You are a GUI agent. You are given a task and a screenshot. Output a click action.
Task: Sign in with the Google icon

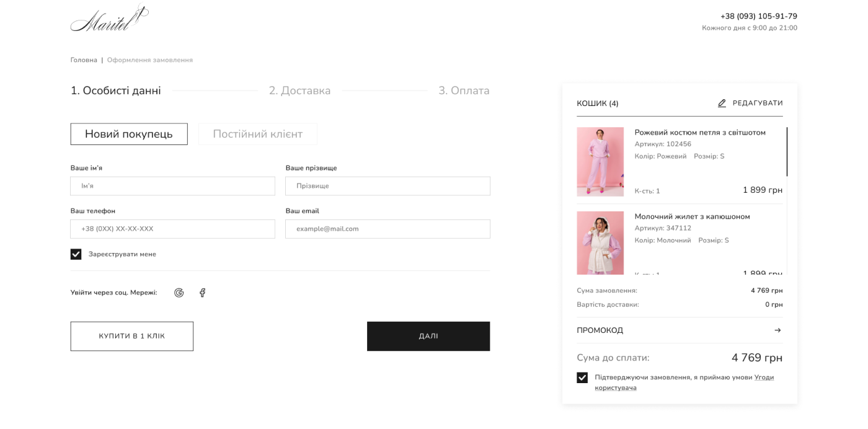click(179, 293)
